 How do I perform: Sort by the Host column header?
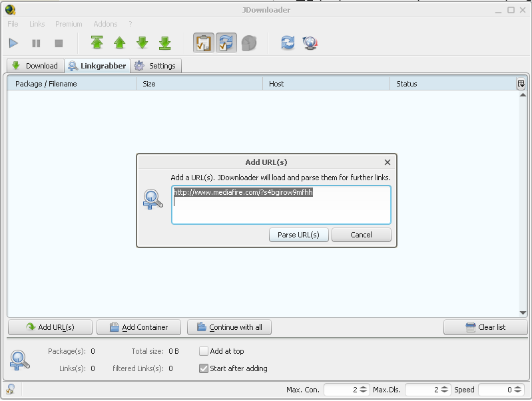point(326,84)
